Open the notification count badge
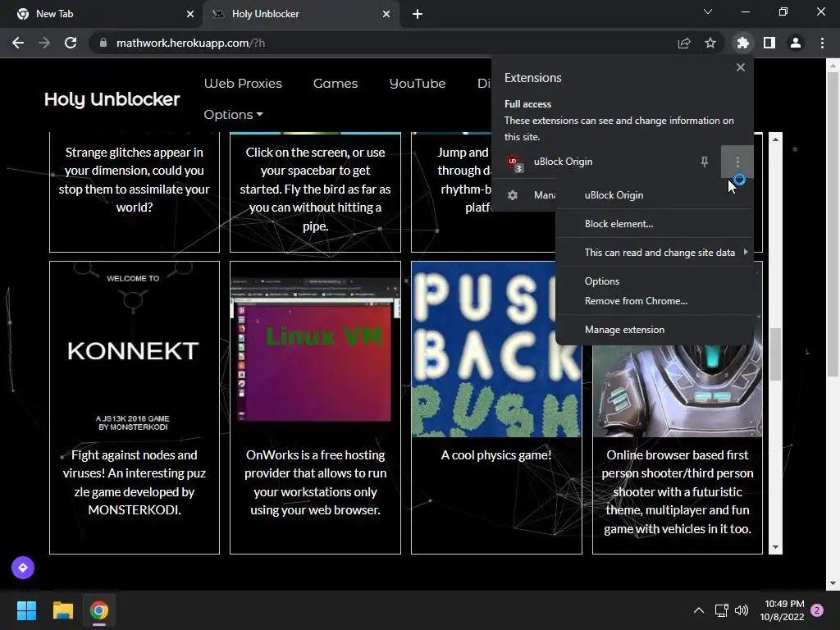This screenshot has width=840, height=630. pos(817,610)
